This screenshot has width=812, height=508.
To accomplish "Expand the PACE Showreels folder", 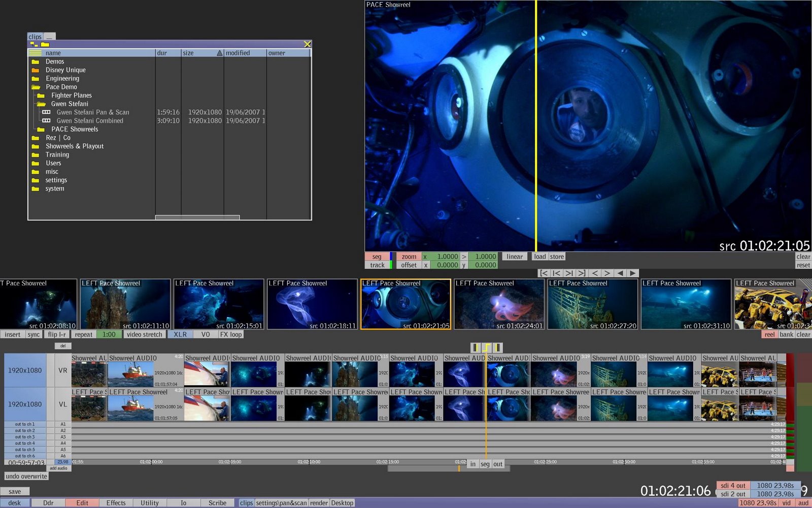I will click(41, 130).
